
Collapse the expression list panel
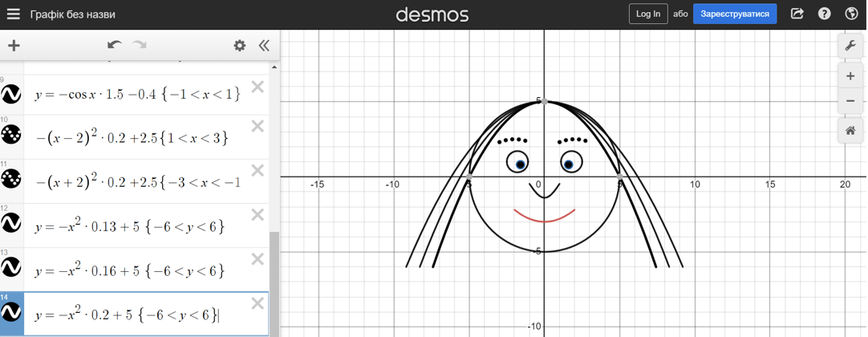(x=263, y=46)
